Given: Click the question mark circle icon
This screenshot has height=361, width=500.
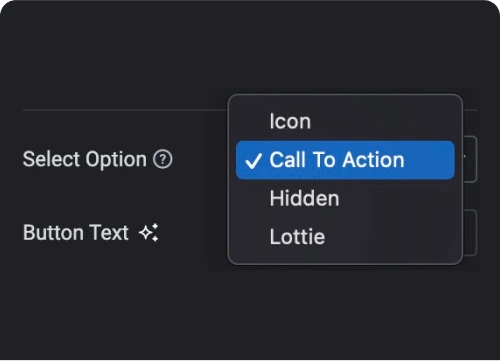Looking at the screenshot, I should point(163,159).
